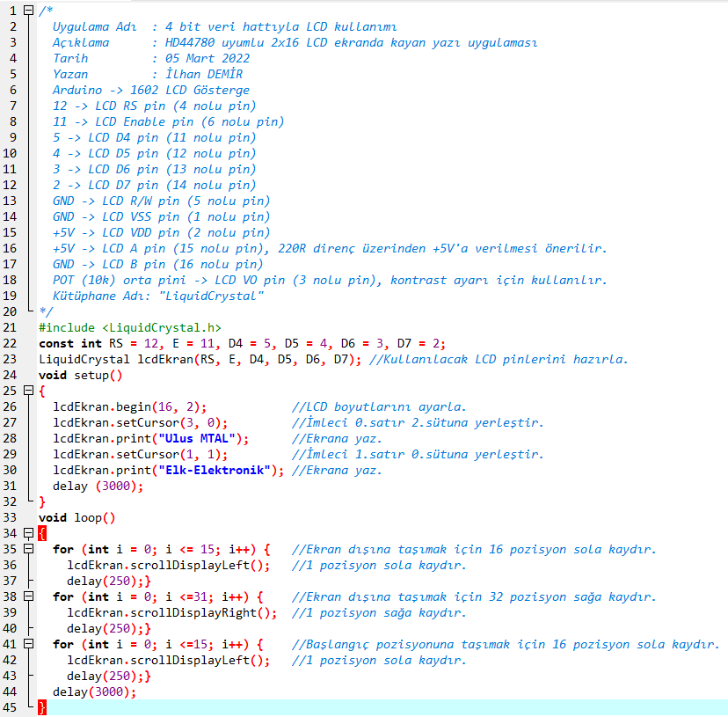This screenshot has height=717, width=728.
Task: Click '+5V -> LCD A pin' comment line
Action: click(330, 249)
